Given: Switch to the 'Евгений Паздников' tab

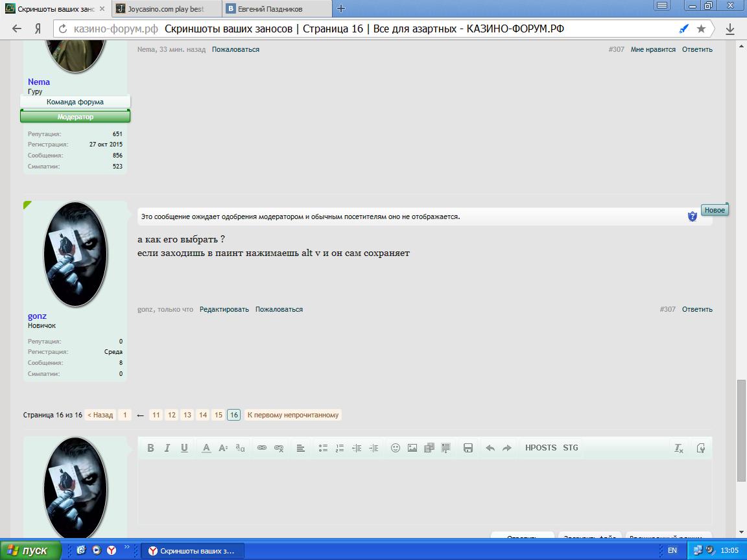Looking at the screenshot, I should (x=278, y=8).
